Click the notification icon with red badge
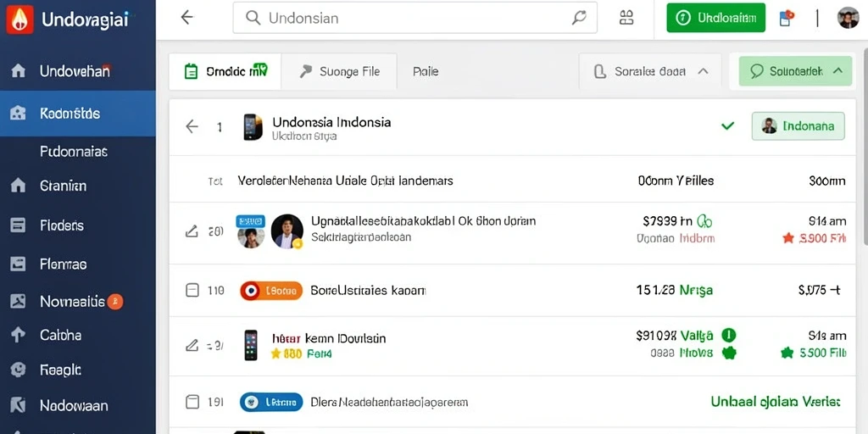The width and height of the screenshot is (868, 434). pyautogui.click(x=786, y=19)
